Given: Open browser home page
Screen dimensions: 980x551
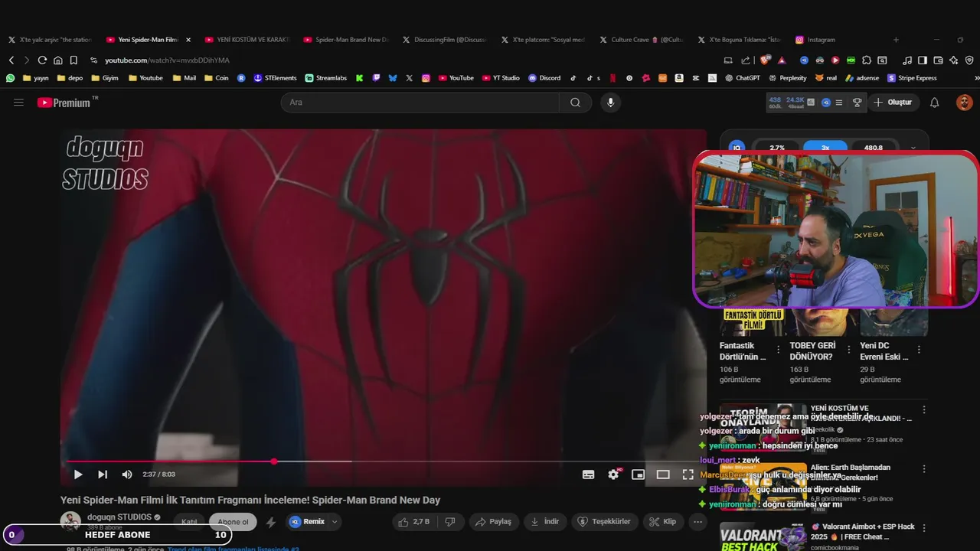Looking at the screenshot, I should (x=57, y=60).
